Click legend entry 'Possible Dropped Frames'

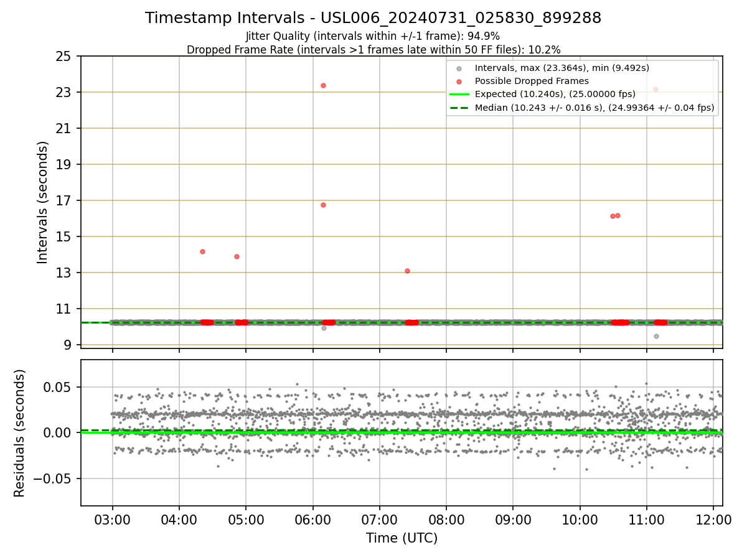pyautogui.click(x=532, y=82)
